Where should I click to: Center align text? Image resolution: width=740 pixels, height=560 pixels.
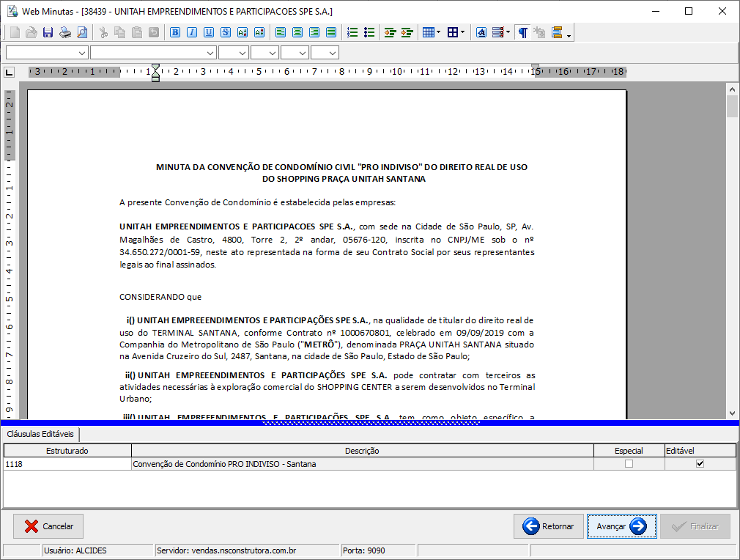[297, 32]
